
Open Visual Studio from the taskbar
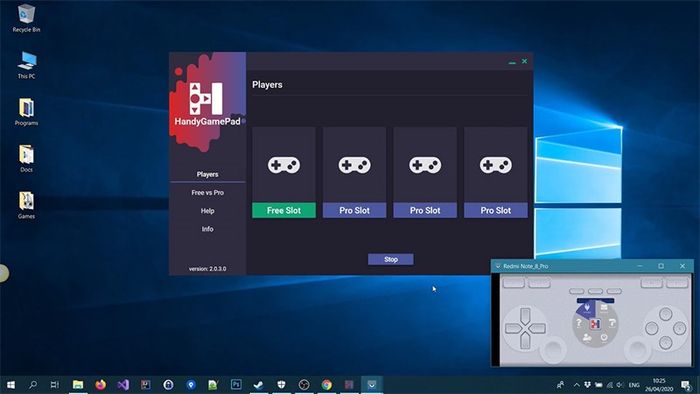click(123, 384)
